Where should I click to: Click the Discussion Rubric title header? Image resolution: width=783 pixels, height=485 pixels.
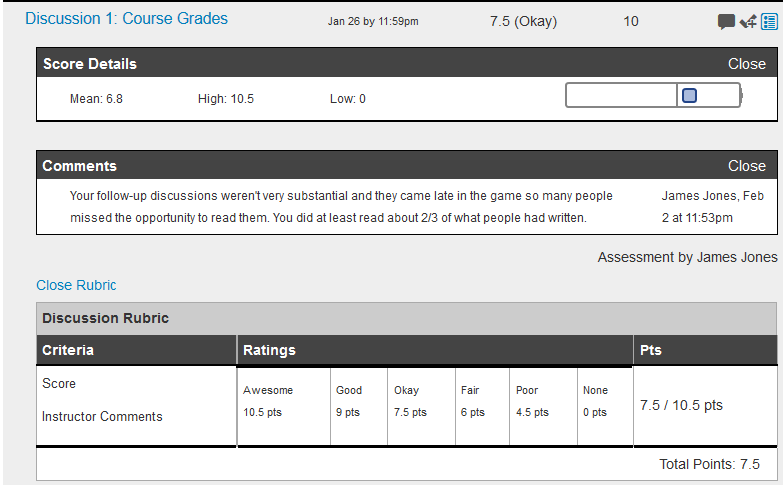[x=106, y=318]
